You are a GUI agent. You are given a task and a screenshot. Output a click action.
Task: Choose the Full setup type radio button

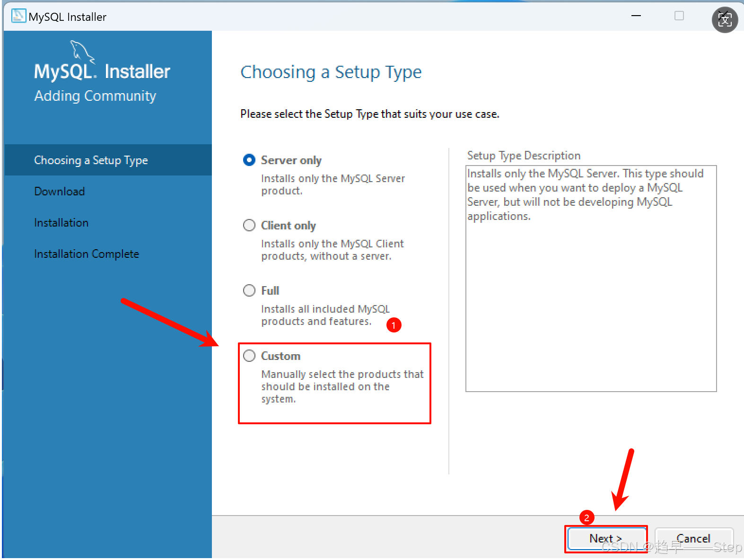[x=249, y=290]
